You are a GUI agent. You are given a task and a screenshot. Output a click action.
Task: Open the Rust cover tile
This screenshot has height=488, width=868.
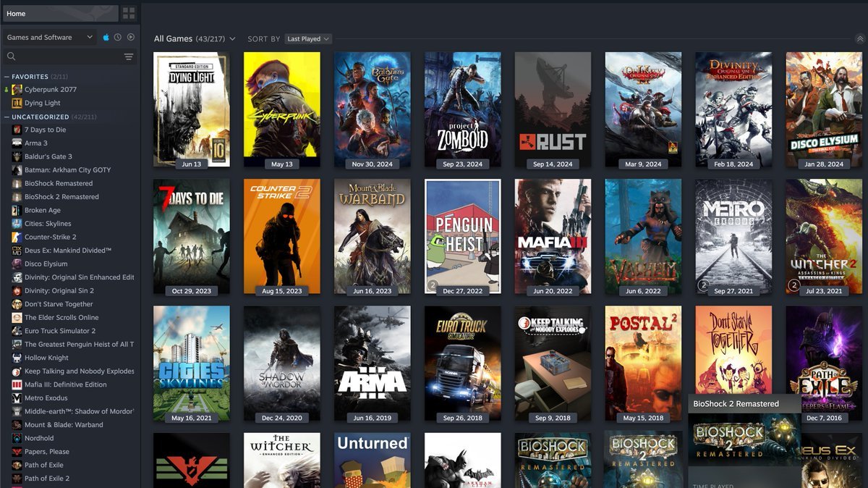click(553, 109)
